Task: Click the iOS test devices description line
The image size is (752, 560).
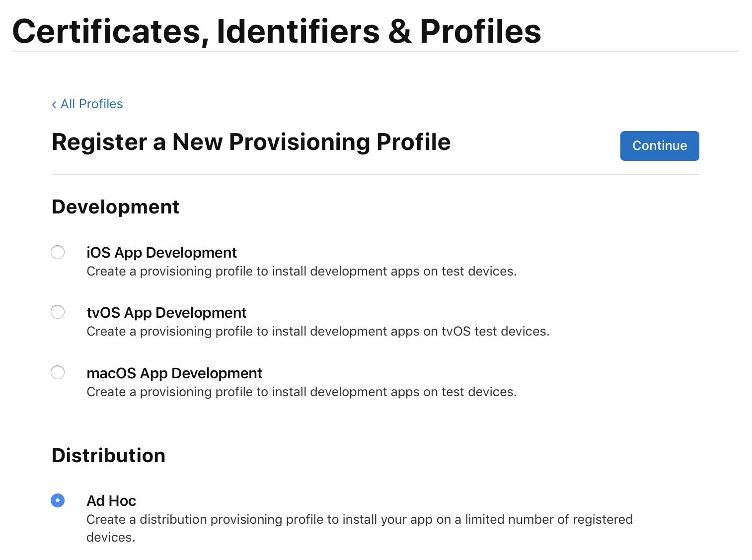Action: coord(301,272)
